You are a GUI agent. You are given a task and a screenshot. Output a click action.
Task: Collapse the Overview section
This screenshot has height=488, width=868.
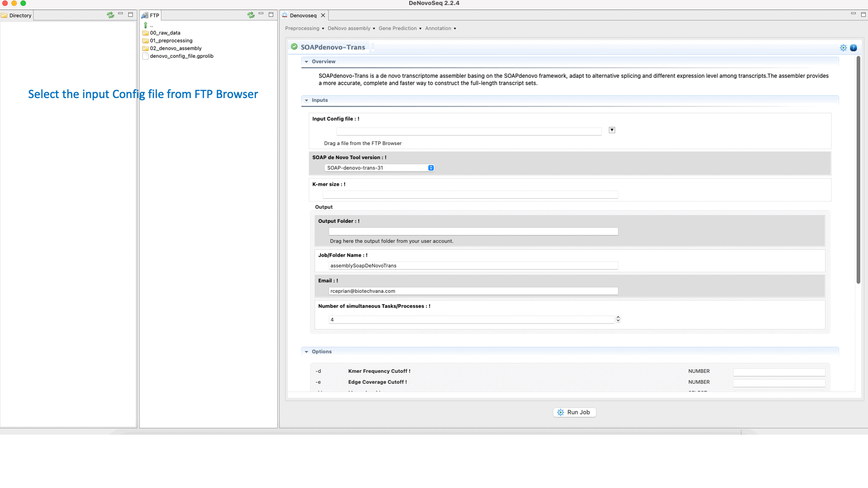(x=307, y=61)
